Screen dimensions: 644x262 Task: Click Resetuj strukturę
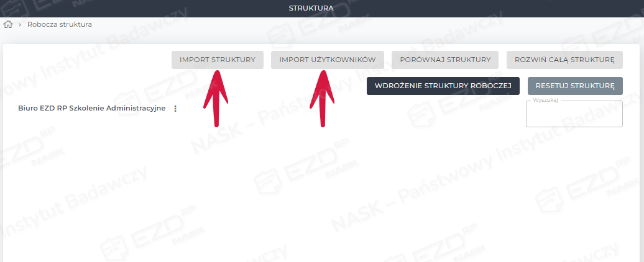[x=575, y=86]
